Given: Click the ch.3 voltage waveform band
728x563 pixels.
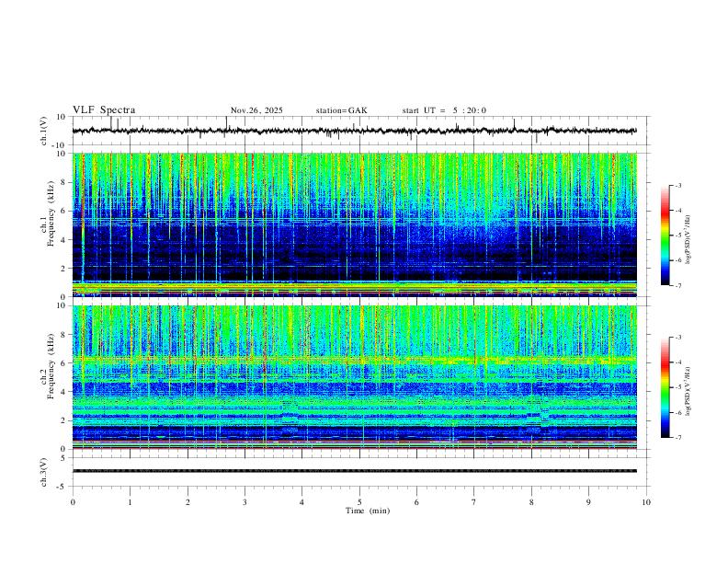Looking at the screenshot, I should click(354, 471).
